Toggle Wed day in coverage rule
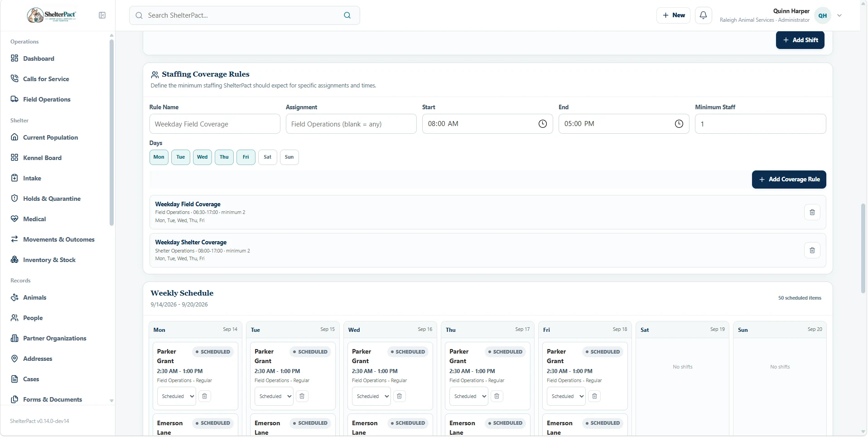 [x=203, y=157]
